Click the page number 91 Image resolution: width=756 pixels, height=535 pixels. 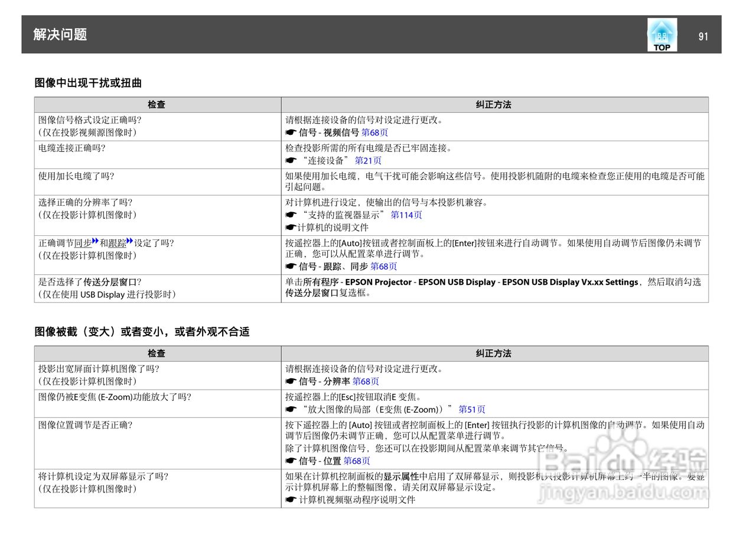coord(703,36)
